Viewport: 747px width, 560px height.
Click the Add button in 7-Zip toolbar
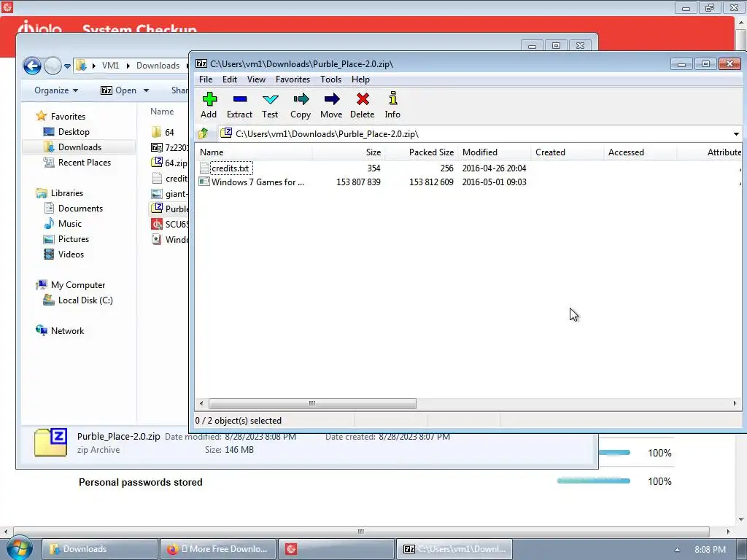click(x=209, y=105)
